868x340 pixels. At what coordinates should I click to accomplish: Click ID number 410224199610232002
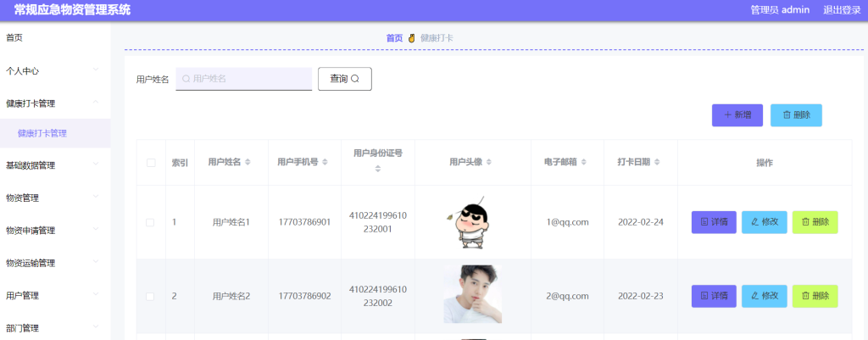pos(378,296)
